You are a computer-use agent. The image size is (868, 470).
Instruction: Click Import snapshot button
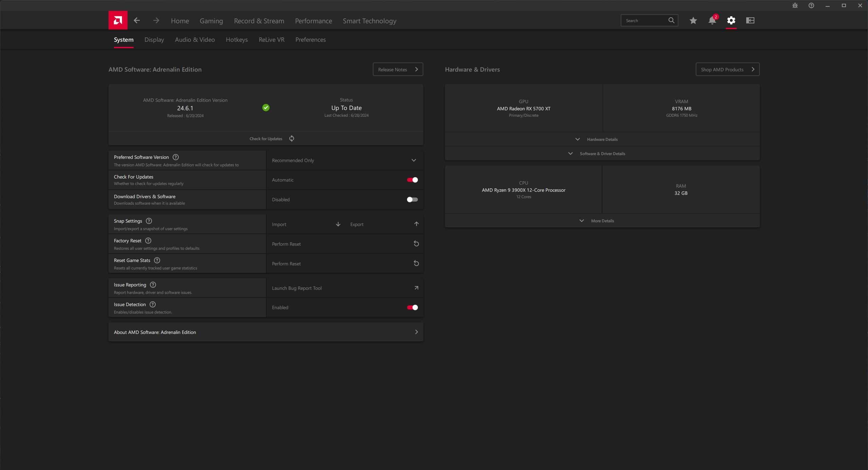click(305, 224)
